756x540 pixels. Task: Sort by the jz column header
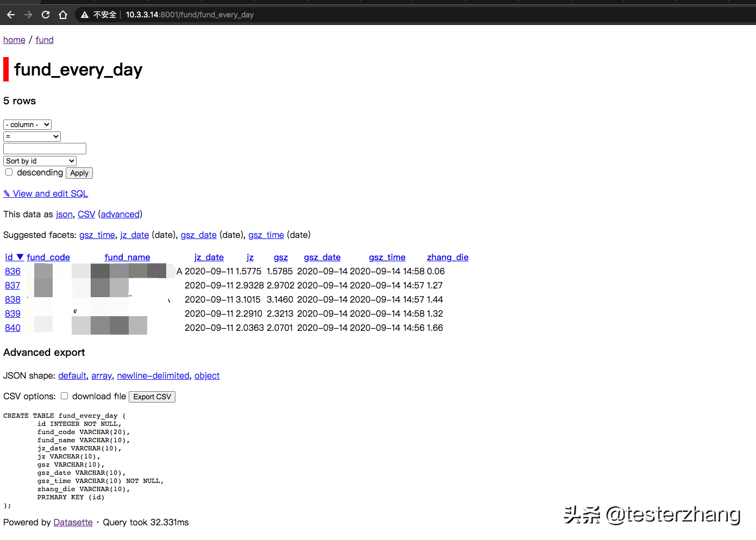coord(250,257)
